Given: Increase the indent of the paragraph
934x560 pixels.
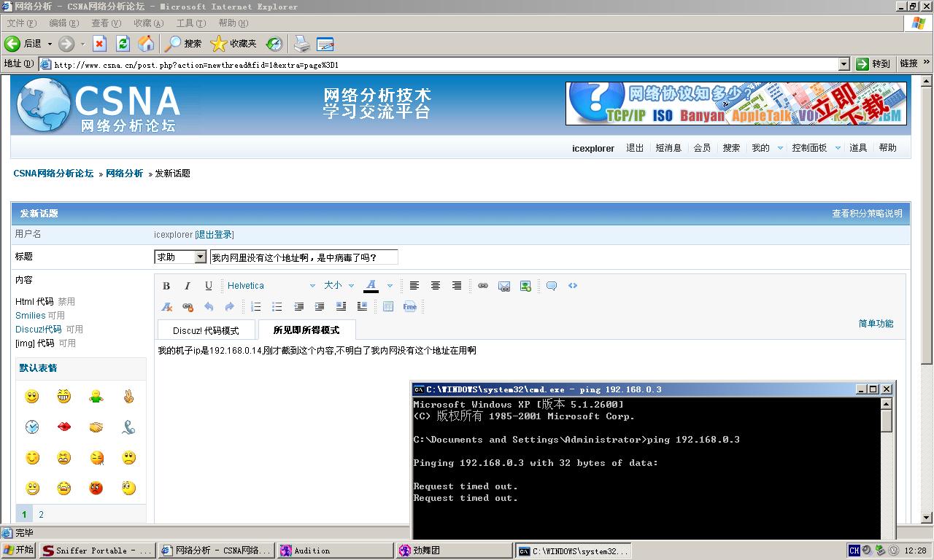Looking at the screenshot, I should tap(320, 307).
